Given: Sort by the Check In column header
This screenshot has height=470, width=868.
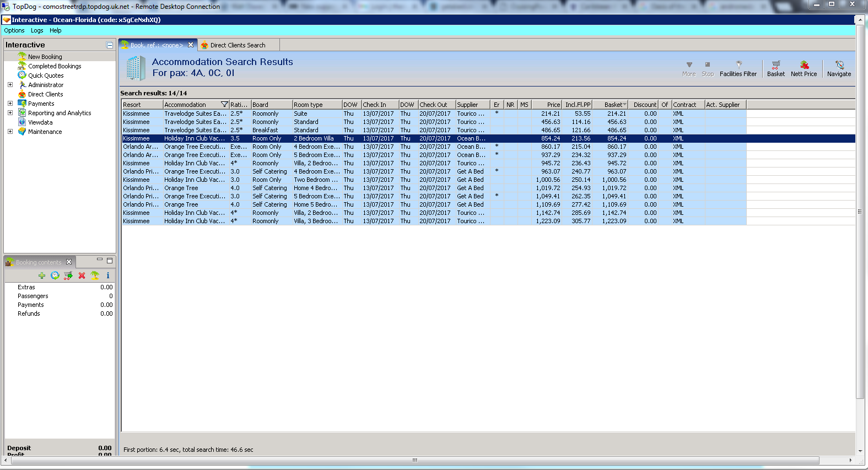Looking at the screenshot, I should point(380,105).
